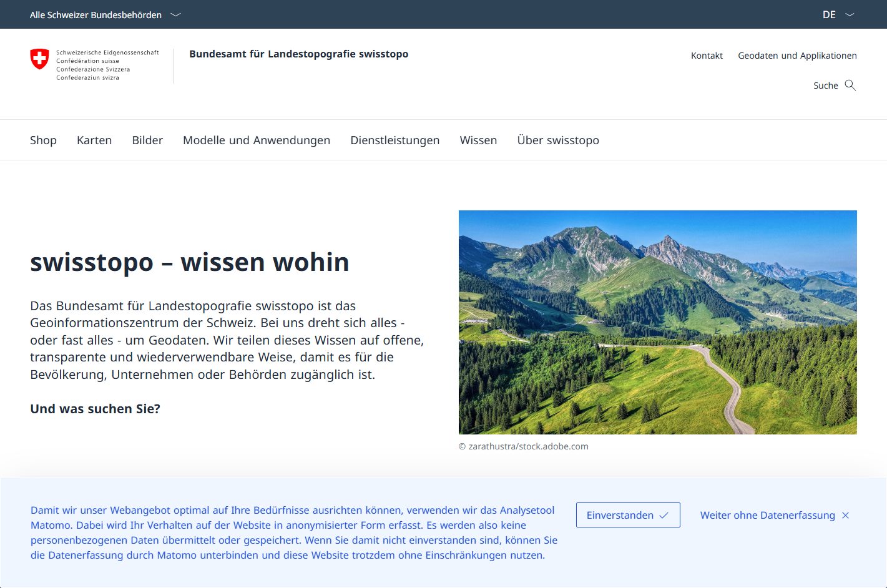This screenshot has width=887, height=588.
Task: Open Geodaten und Applikationen link
Action: (x=797, y=56)
